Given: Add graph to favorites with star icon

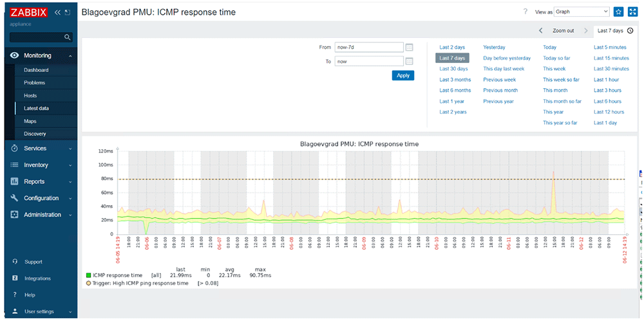Looking at the screenshot, I should point(618,12).
